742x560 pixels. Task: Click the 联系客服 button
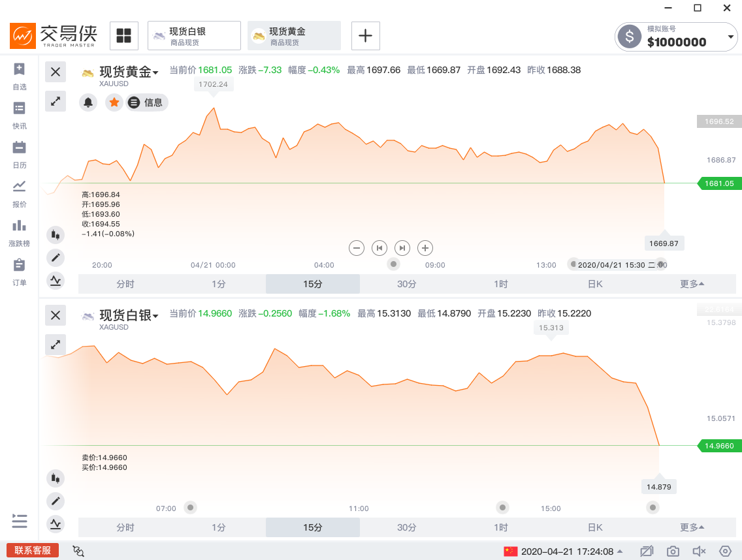tap(33, 550)
